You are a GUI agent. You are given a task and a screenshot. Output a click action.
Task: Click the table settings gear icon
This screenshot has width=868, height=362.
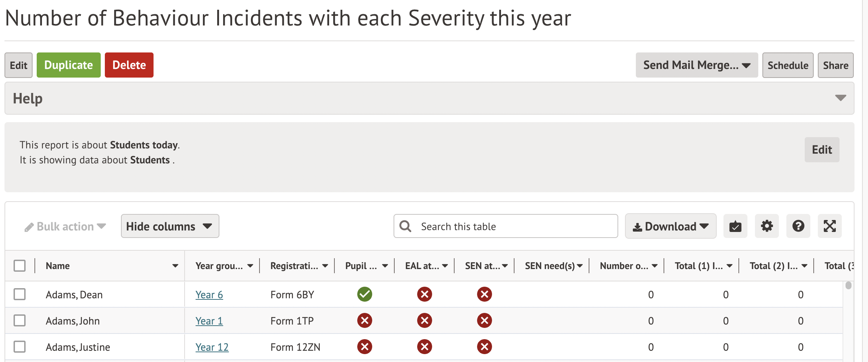[x=767, y=226]
